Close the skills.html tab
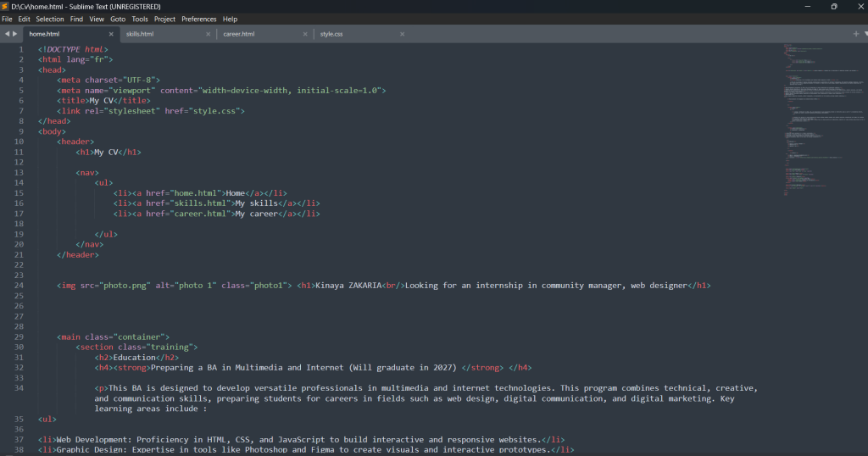 pos(208,34)
